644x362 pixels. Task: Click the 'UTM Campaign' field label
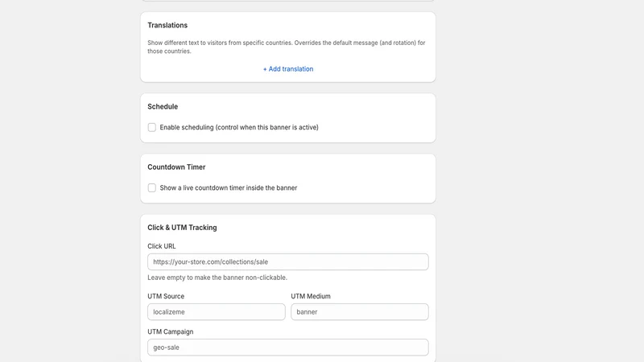tap(171, 331)
